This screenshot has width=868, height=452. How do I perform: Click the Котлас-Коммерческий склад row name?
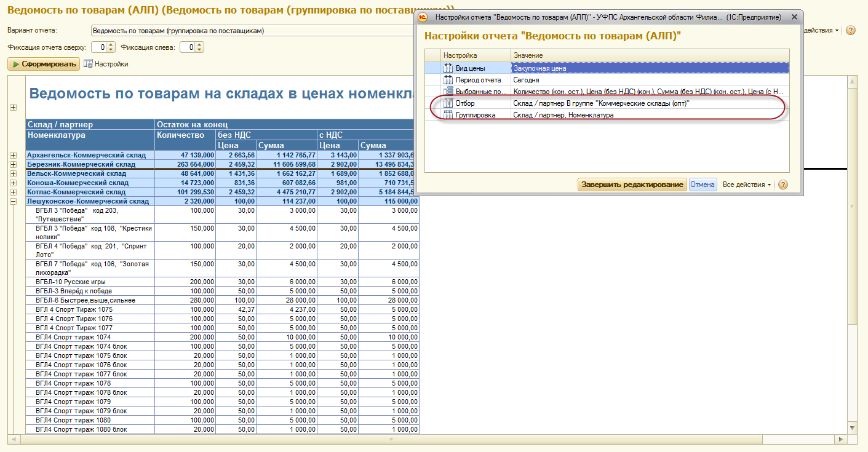coord(76,192)
